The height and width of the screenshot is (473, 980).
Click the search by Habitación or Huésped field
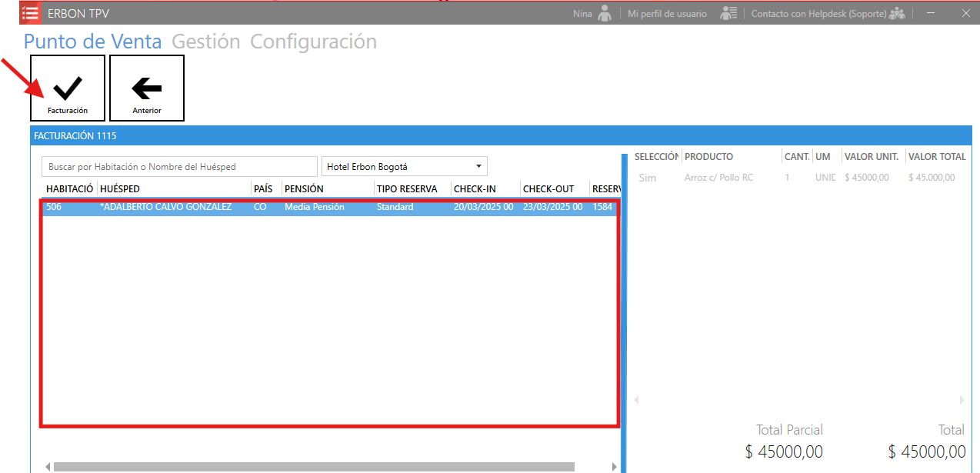pyautogui.click(x=178, y=167)
